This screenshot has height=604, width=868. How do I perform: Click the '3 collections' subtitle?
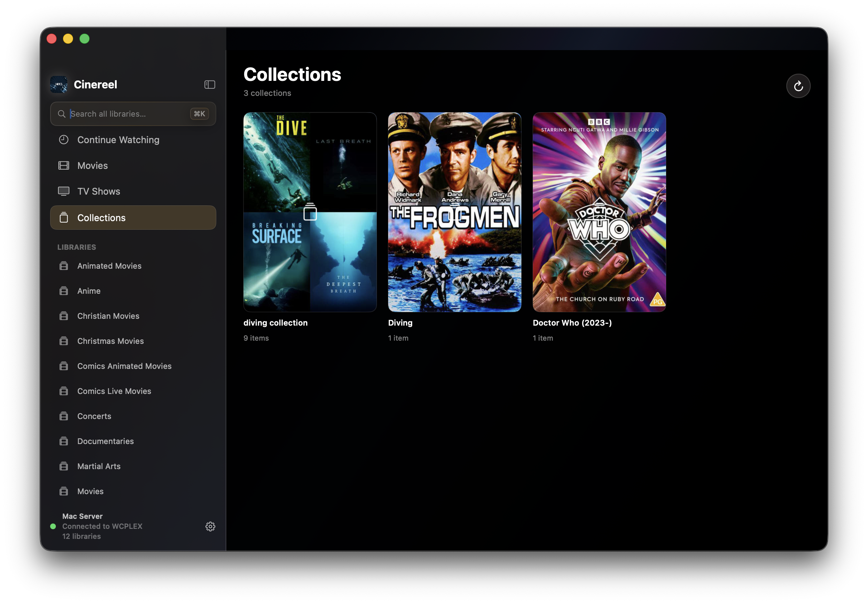click(267, 93)
